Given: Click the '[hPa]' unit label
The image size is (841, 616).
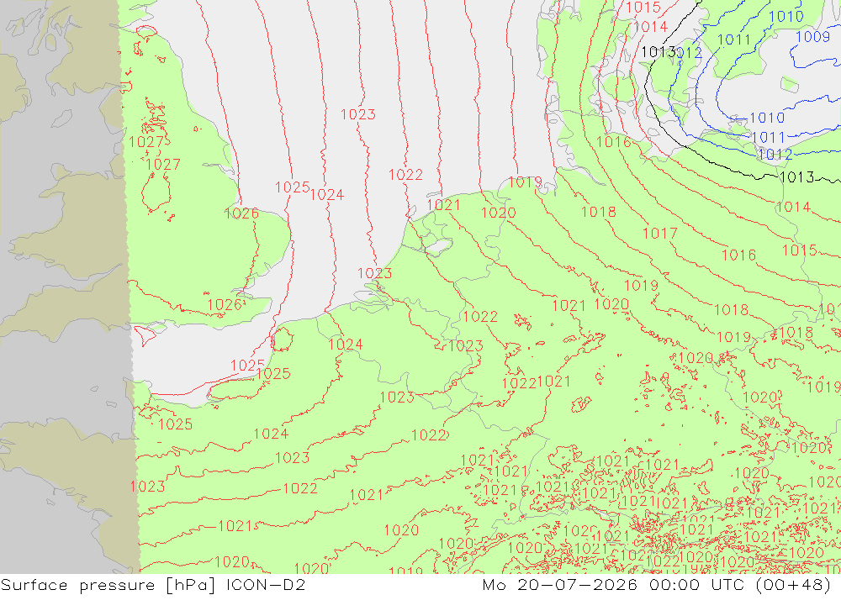Looking at the screenshot, I should tap(190, 585).
